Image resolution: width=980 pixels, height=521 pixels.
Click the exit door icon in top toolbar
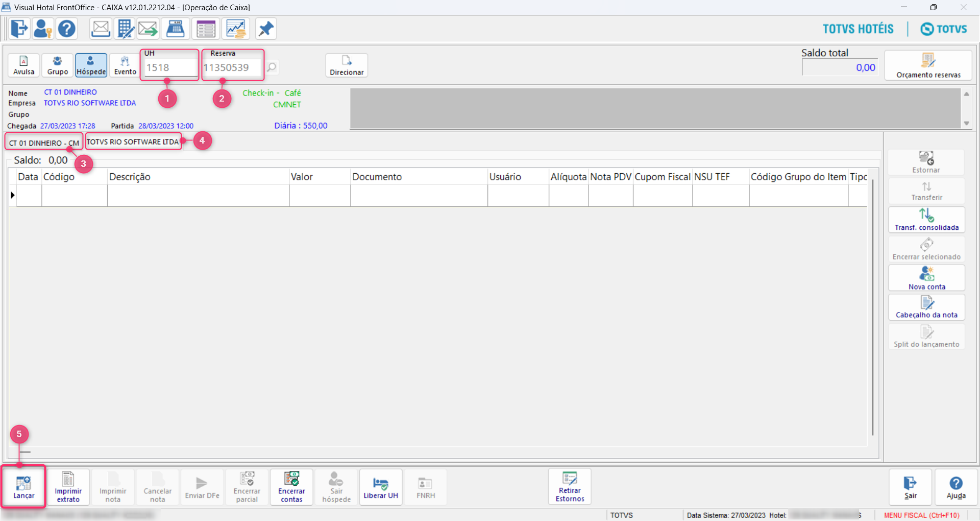[19, 29]
